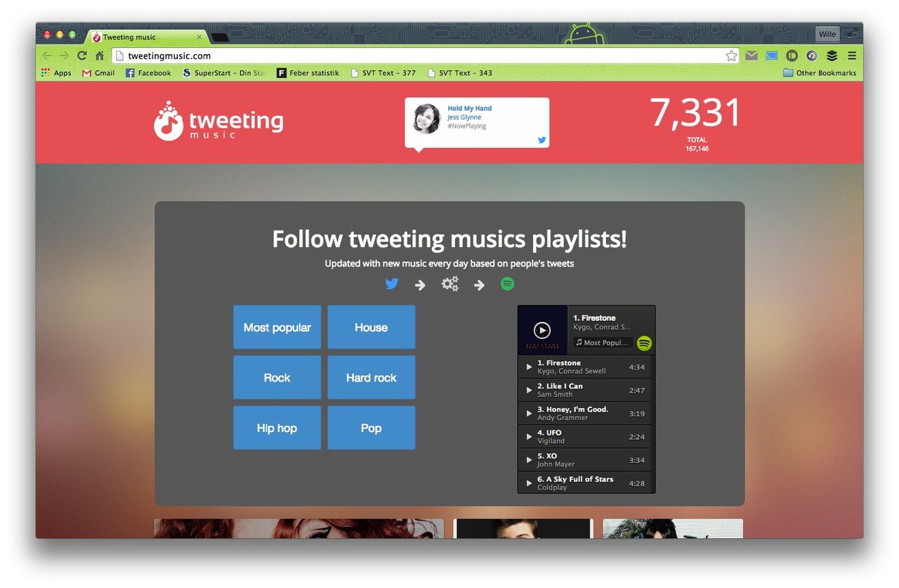
Task: Open the Chrome hamburger menu
Action: (x=852, y=55)
